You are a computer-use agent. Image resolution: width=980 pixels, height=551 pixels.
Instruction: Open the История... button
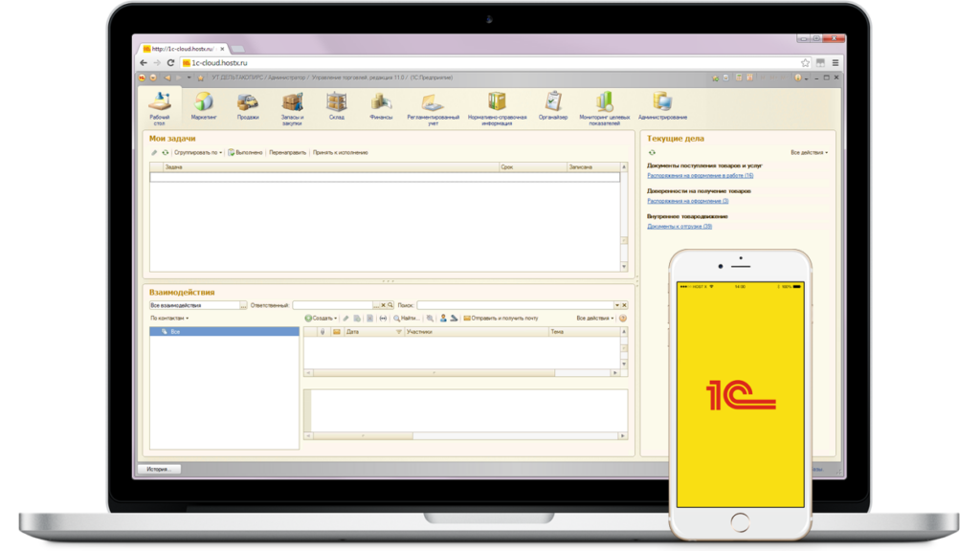(x=159, y=469)
